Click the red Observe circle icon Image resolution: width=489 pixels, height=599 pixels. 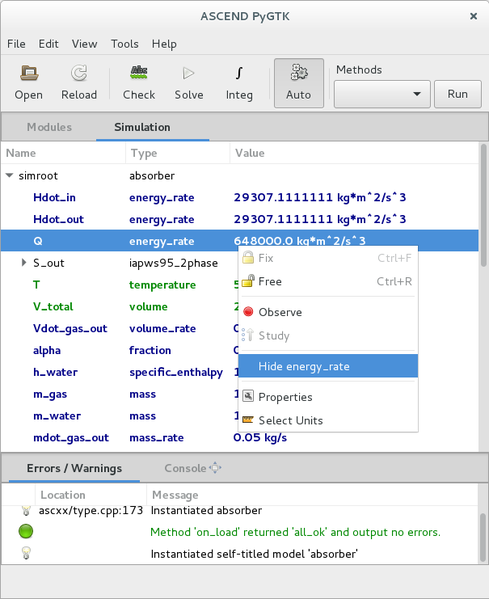[x=248, y=312]
